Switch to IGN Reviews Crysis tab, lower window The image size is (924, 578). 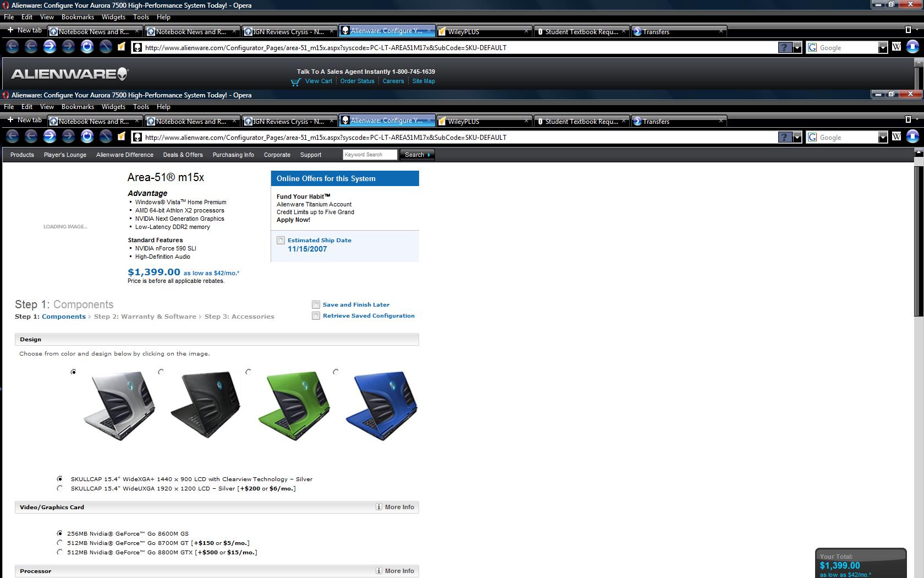[x=289, y=121]
